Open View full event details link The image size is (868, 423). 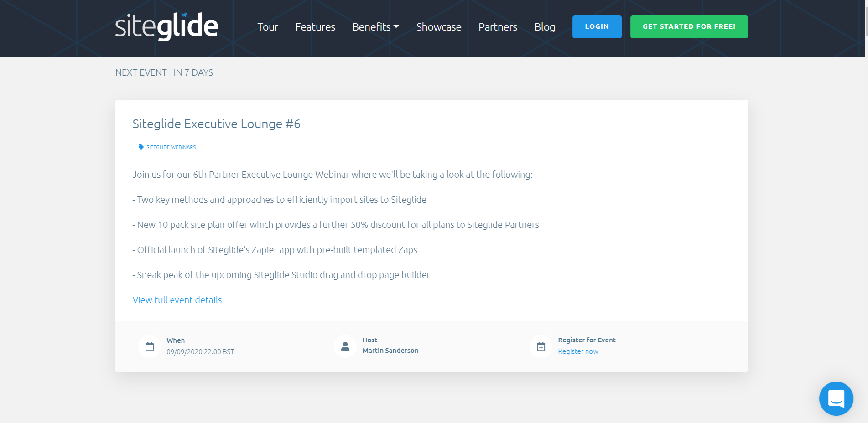(x=177, y=300)
